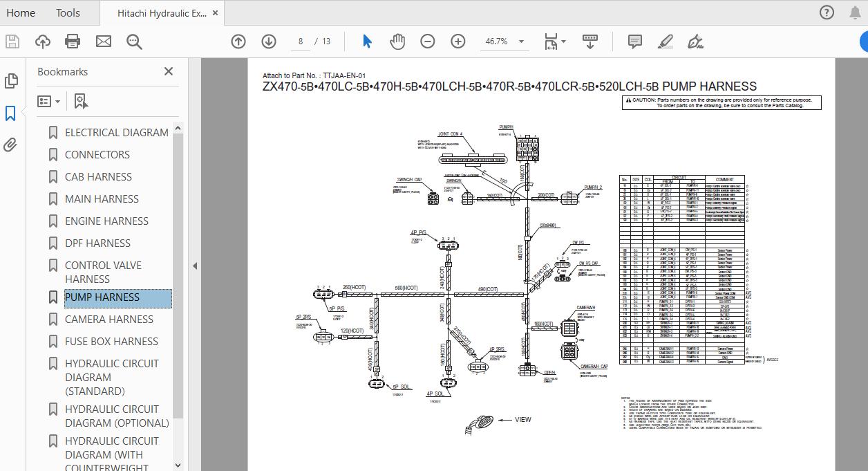
Task: Open CONTROL VALVE HARNESS bookmark
Action: (103, 272)
